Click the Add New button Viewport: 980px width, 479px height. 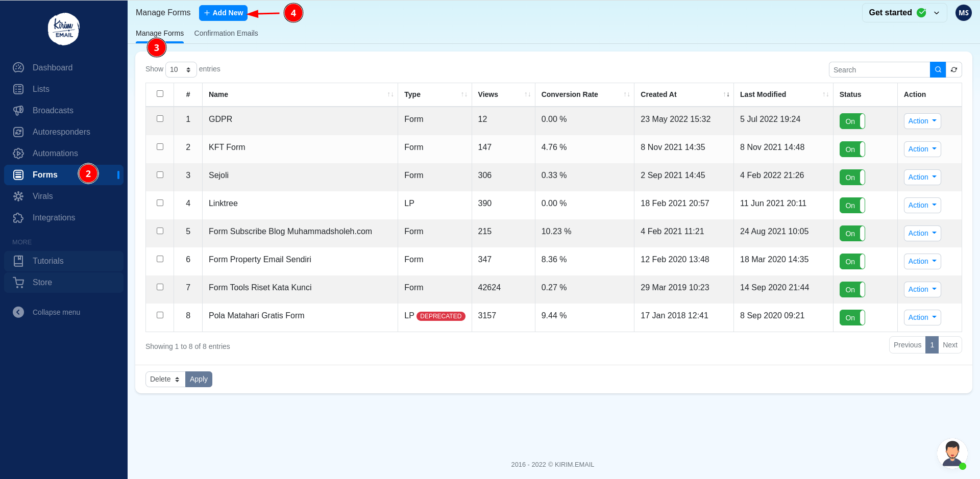[x=223, y=13]
